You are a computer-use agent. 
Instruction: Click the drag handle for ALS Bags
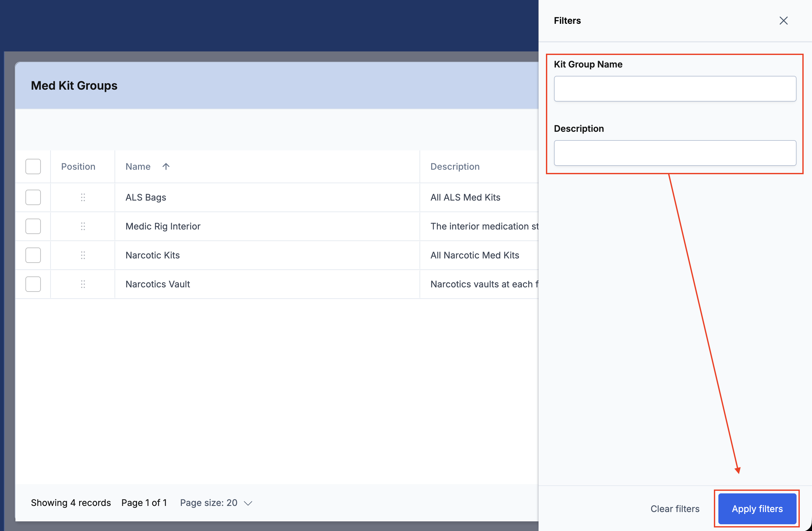point(83,197)
